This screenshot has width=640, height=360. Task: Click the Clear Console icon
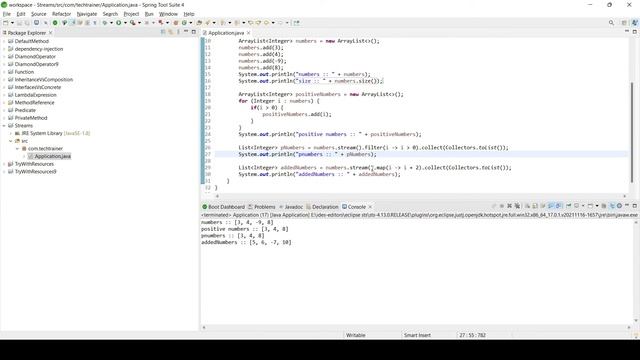point(527,206)
